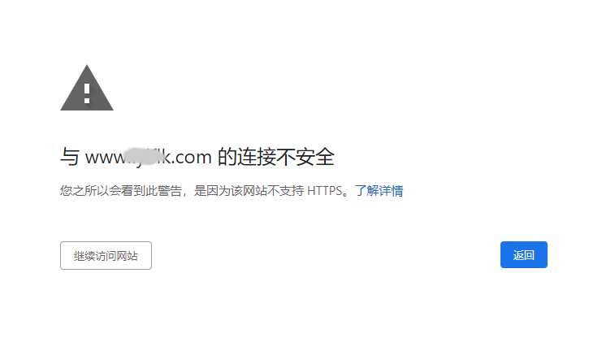Click the 继续访问网站 button

106,256
